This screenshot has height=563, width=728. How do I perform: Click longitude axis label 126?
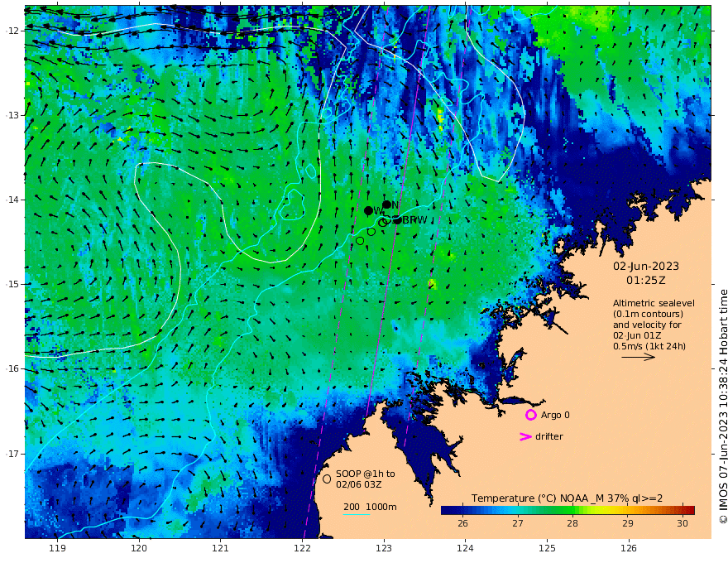pos(629,549)
